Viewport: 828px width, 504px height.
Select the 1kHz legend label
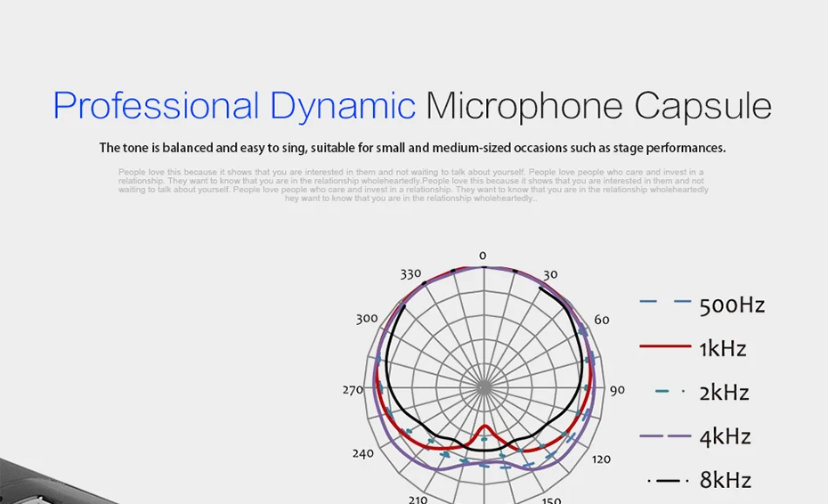722,349
